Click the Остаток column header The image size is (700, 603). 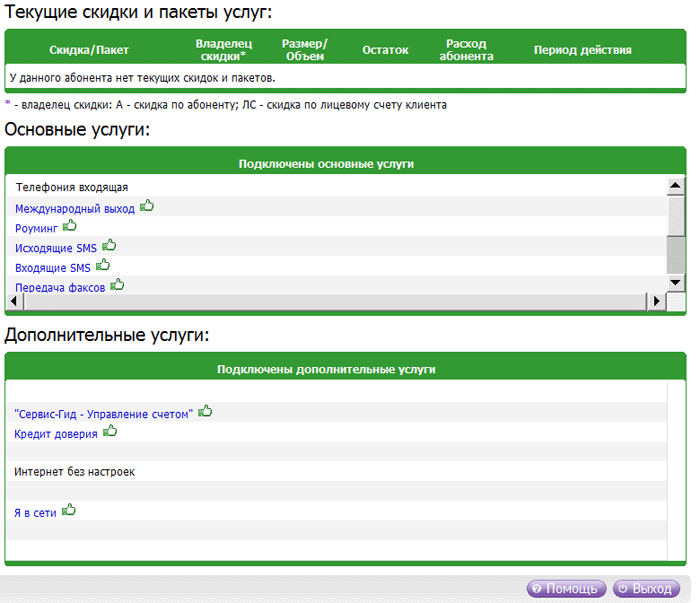(385, 50)
